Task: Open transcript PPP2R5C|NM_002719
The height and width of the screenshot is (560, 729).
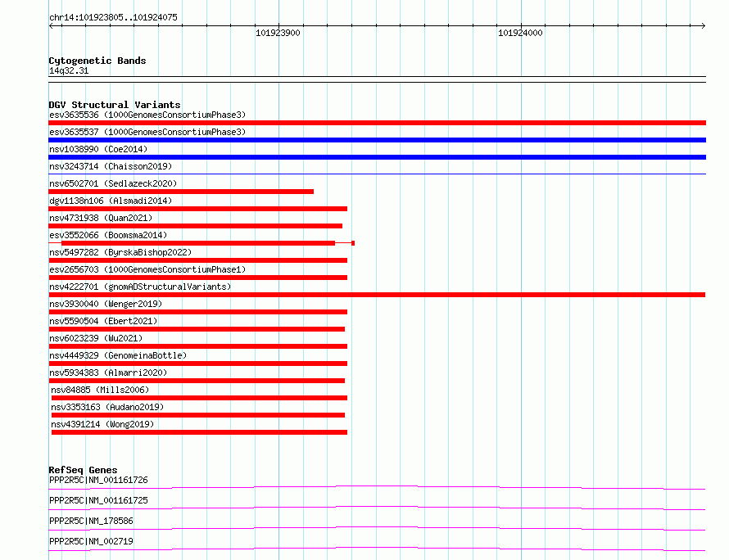Action: (91, 541)
